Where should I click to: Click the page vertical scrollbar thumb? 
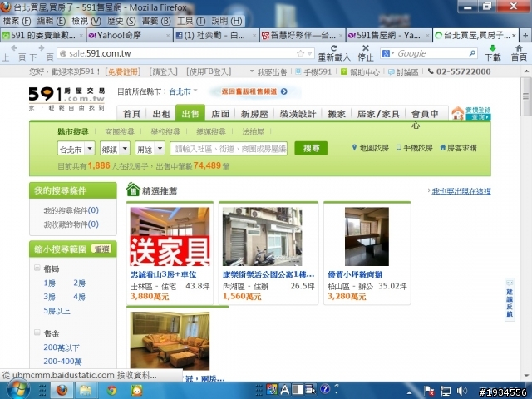tap(526, 96)
